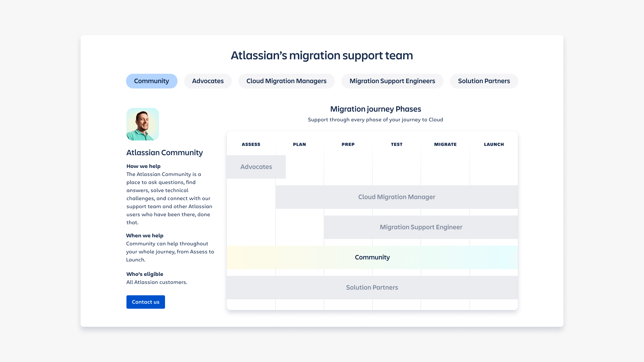
Task: Click the LAUNCH phase column header
Action: tap(494, 144)
